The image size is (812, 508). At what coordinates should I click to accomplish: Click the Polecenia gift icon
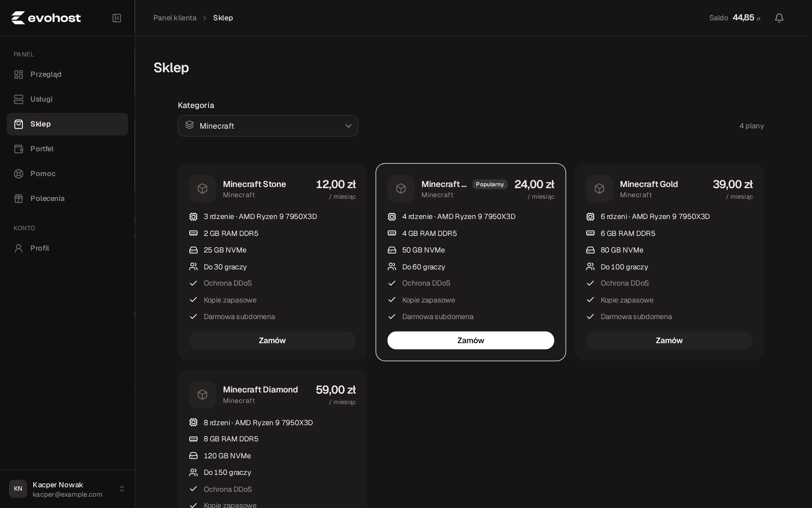click(x=18, y=199)
